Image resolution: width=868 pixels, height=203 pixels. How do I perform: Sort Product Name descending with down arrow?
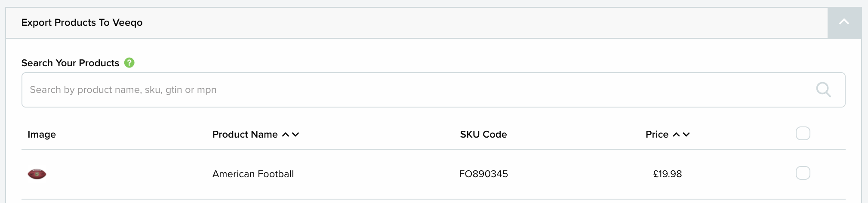[295, 135]
